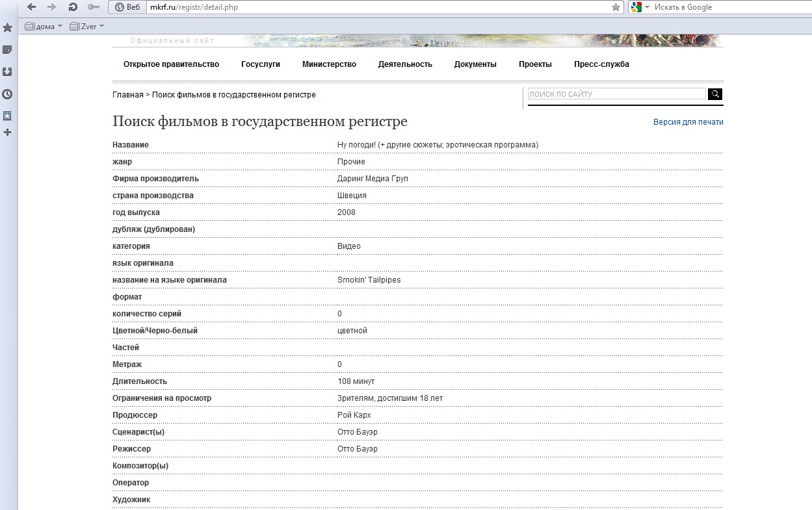Screen dimensions: 812x510
Task: Click the site search magnifier button
Action: click(715, 94)
